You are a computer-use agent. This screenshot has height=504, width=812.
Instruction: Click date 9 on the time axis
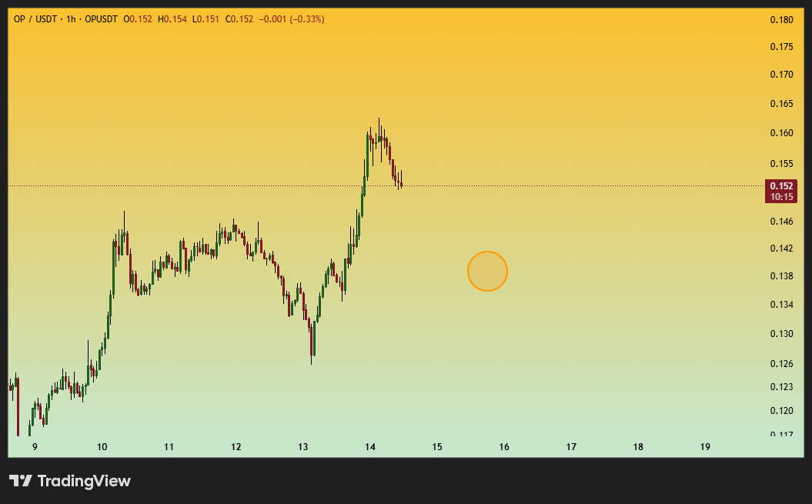click(35, 447)
